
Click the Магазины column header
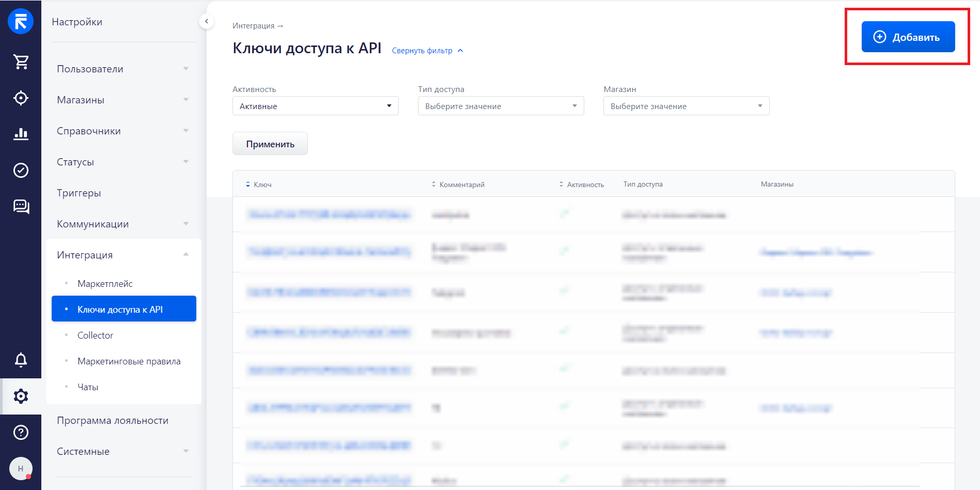coord(777,185)
